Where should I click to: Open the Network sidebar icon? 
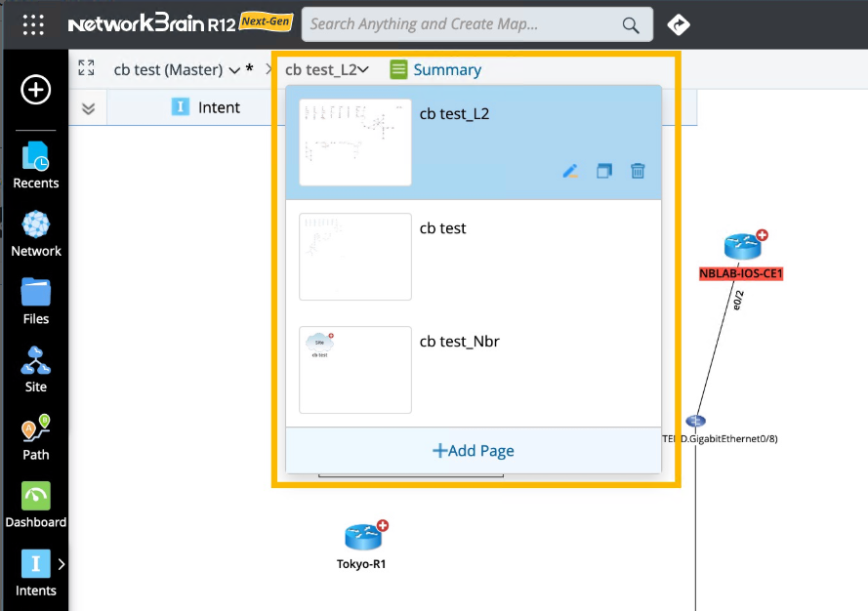click(36, 233)
